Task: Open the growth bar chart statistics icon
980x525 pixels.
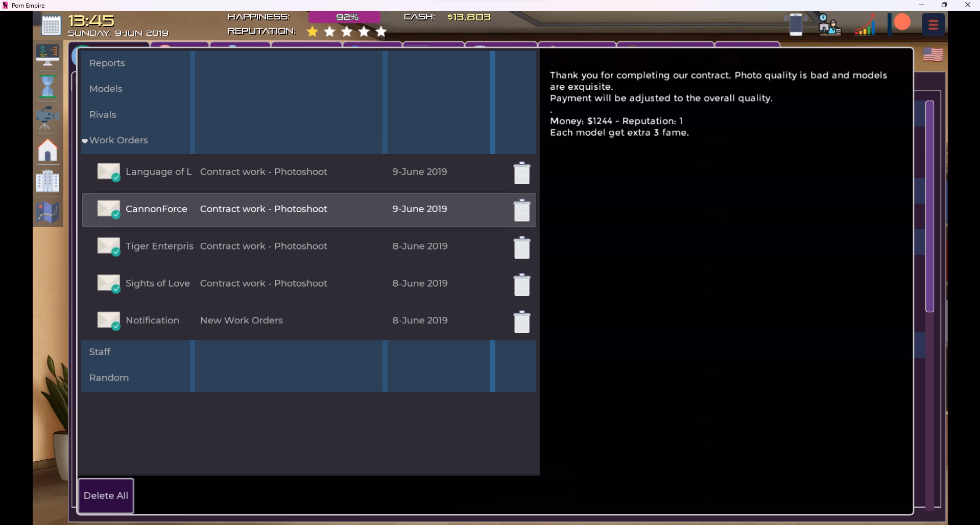Action: (x=865, y=24)
